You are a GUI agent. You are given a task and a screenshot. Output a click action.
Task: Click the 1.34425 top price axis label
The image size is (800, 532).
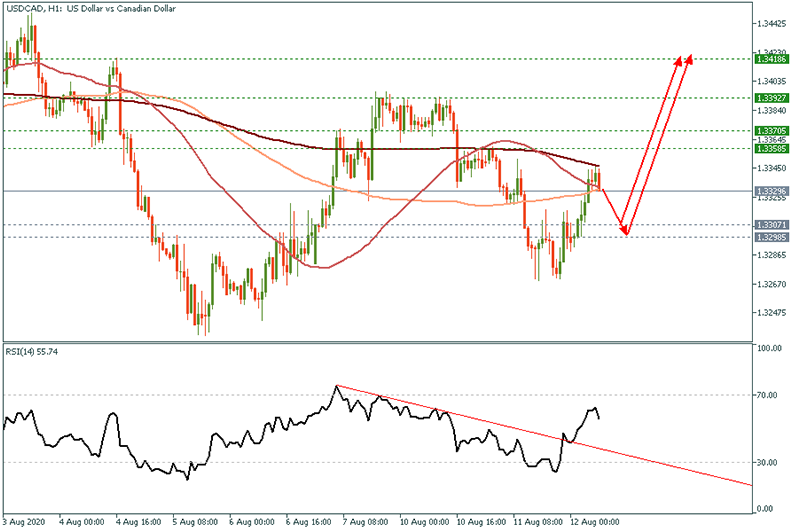pyautogui.click(x=774, y=23)
